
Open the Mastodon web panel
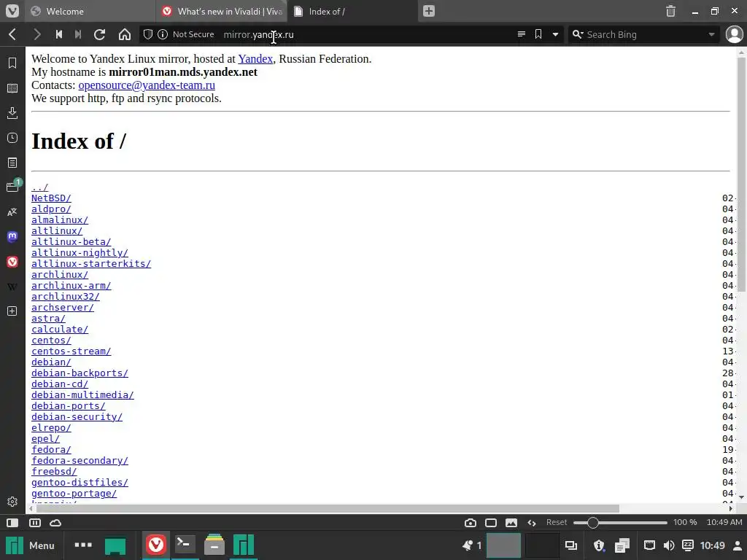[12, 237]
